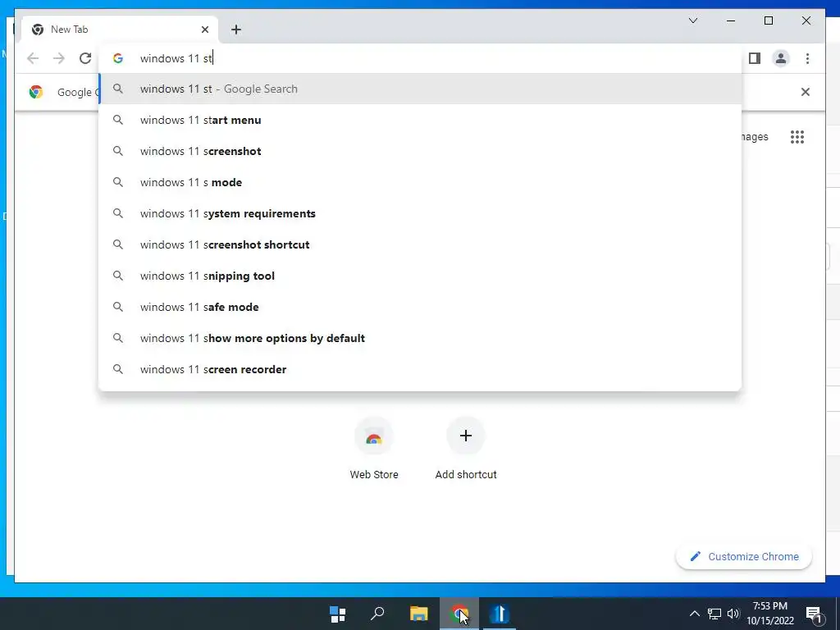Image resolution: width=840 pixels, height=630 pixels.
Task: Open taskbar Search magnifier
Action: pyautogui.click(x=377, y=614)
